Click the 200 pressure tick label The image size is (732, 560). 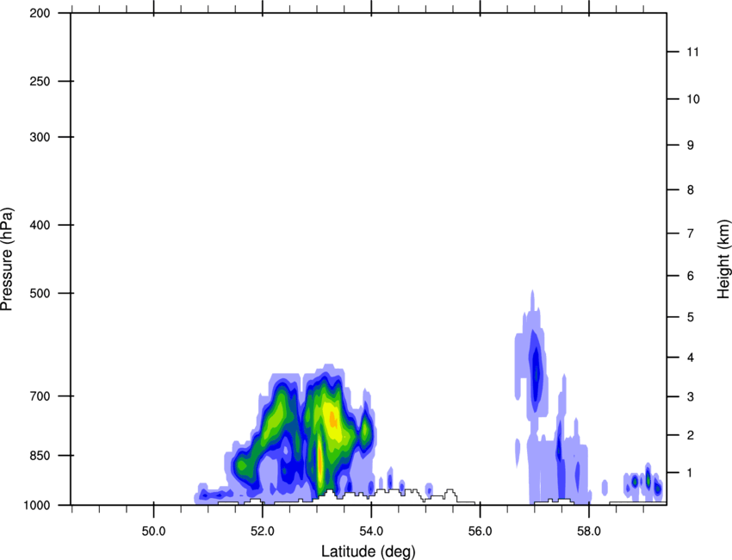pos(40,13)
